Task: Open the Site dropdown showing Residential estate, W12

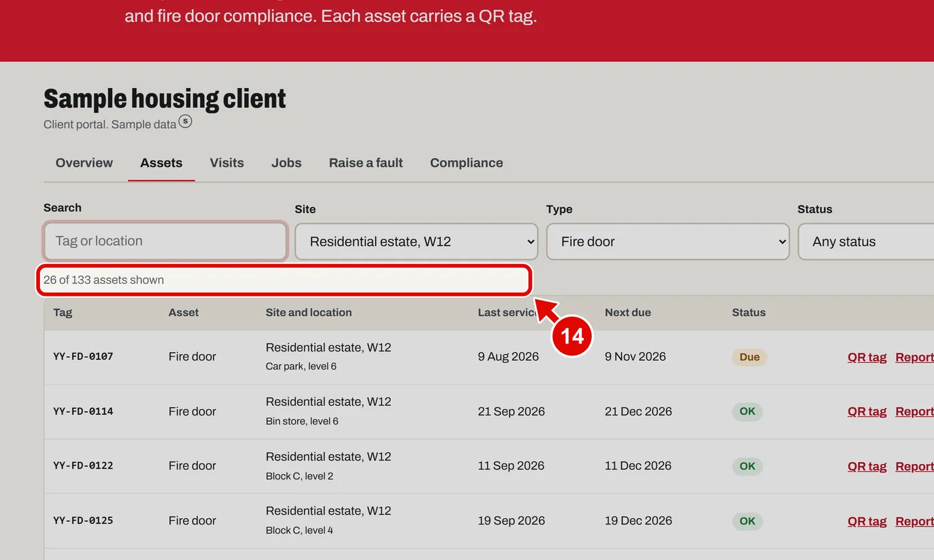Action: [x=416, y=241]
